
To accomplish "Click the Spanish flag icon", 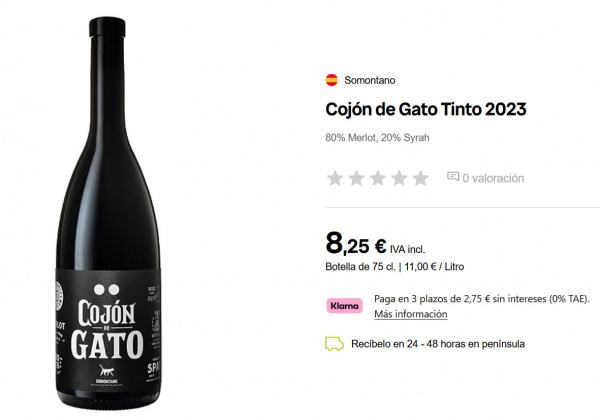I will [x=332, y=80].
